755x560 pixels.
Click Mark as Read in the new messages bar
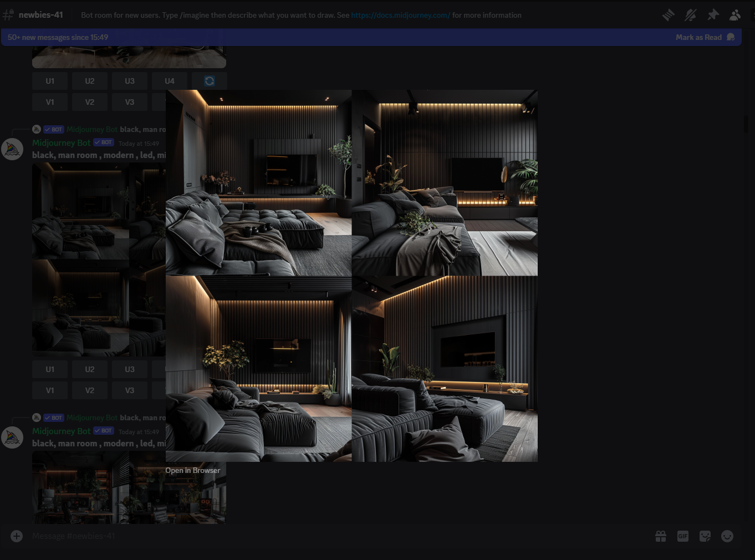705,37
